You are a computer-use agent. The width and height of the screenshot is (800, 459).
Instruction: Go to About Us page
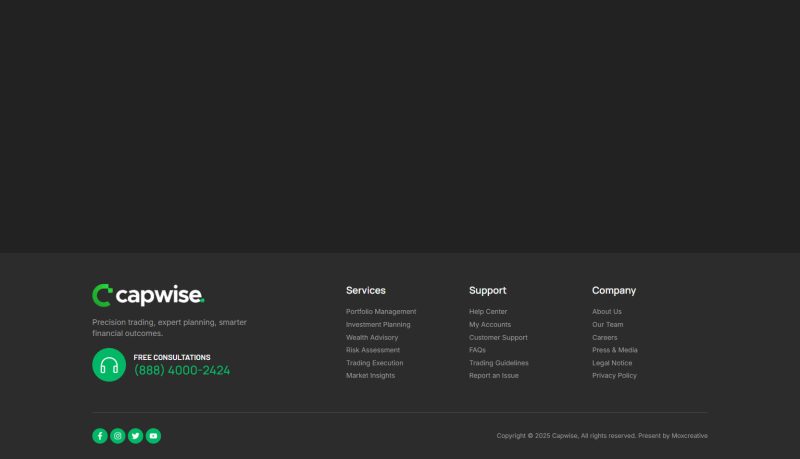(607, 312)
